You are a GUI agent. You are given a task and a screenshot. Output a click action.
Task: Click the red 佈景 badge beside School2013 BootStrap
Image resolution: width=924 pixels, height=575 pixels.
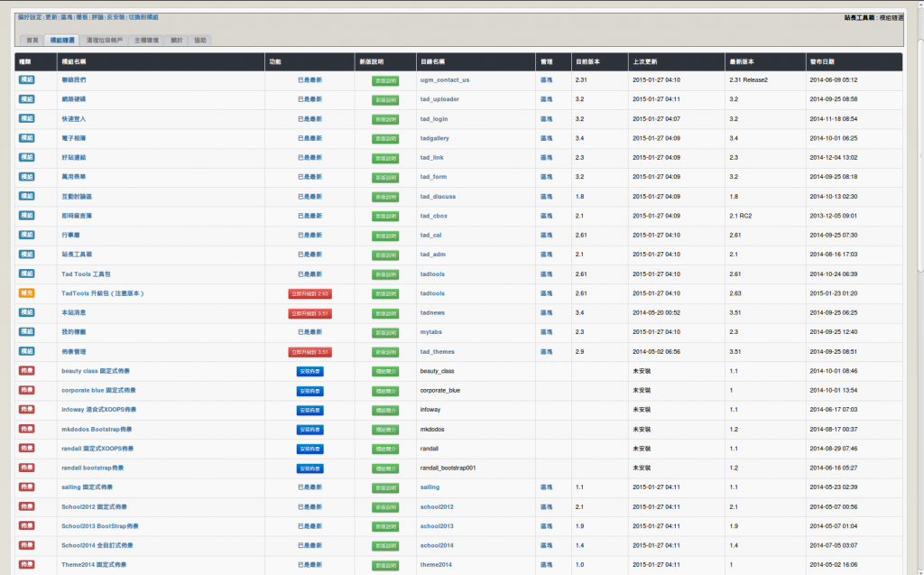(x=26, y=525)
